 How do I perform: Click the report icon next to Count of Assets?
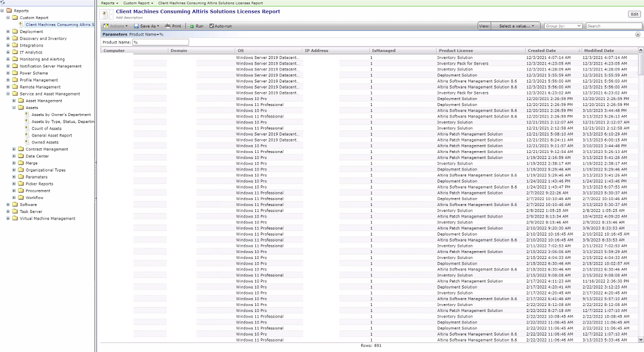[27, 128]
